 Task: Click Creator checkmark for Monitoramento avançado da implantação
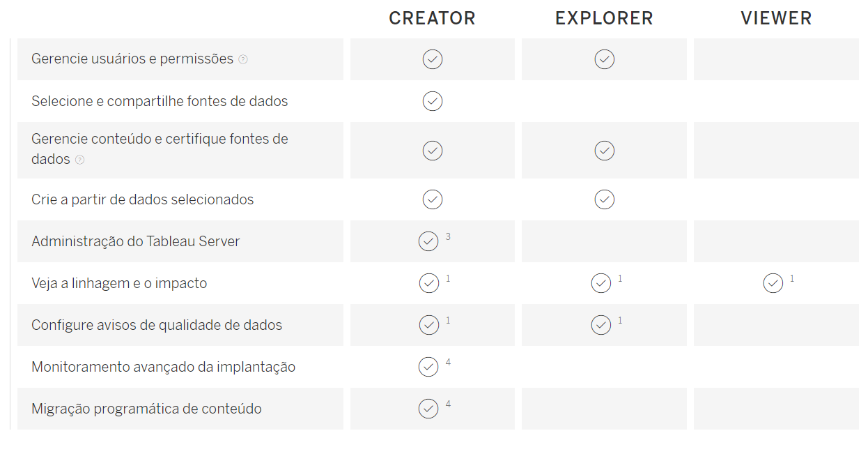pos(428,367)
